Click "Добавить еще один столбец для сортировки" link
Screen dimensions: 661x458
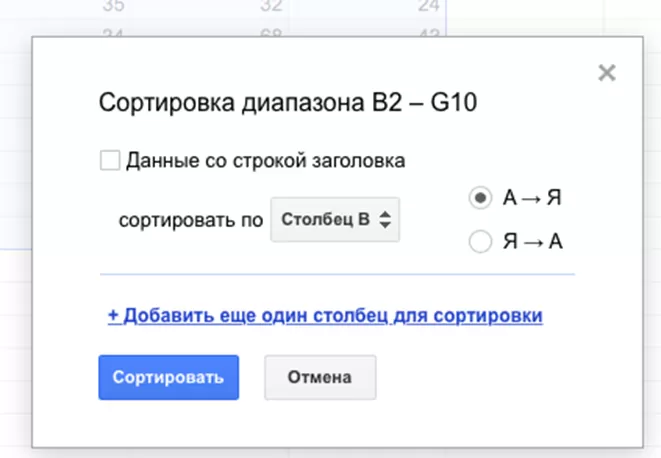[325, 316]
